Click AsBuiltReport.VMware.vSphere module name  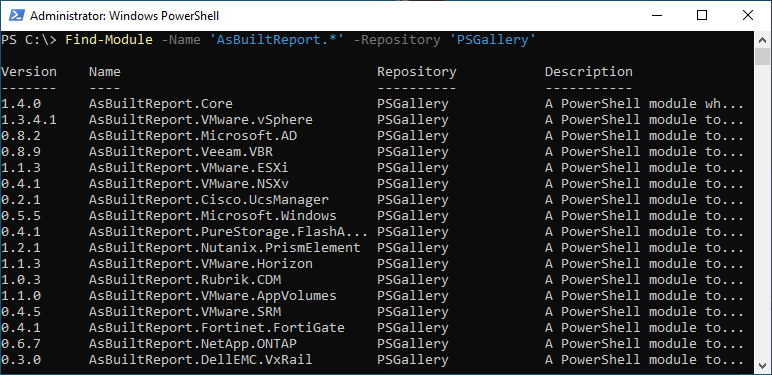pyautogui.click(x=200, y=120)
